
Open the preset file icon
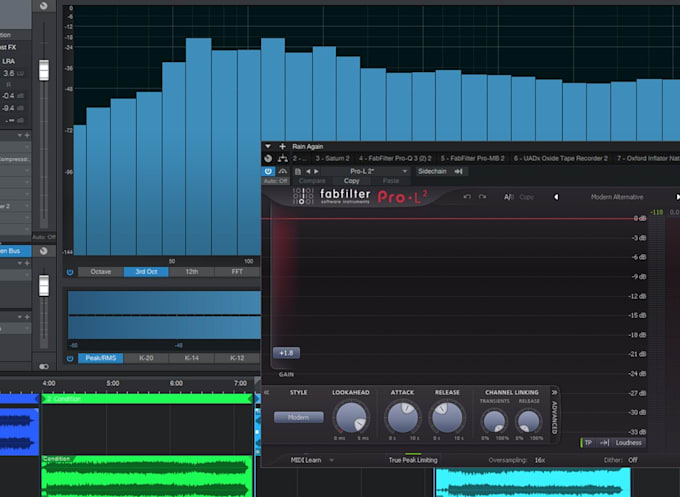[x=298, y=171]
